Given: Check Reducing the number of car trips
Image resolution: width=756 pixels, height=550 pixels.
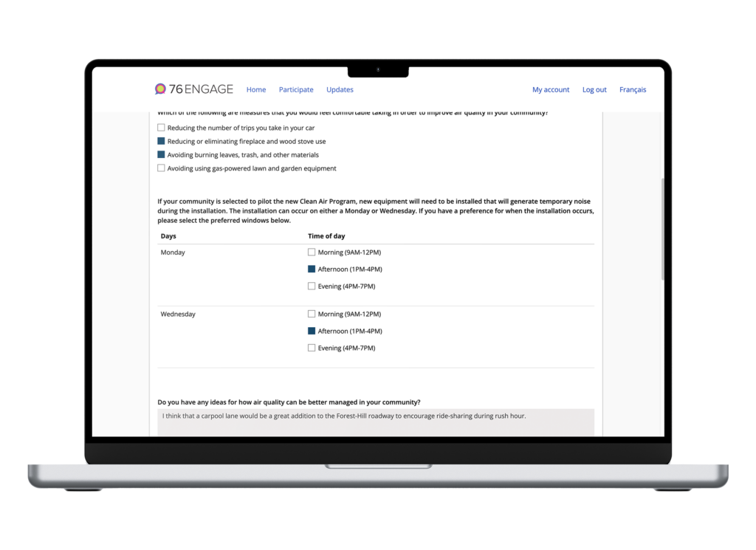Looking at the screenshot, I should pyautogui.click(x=162, y=128).
